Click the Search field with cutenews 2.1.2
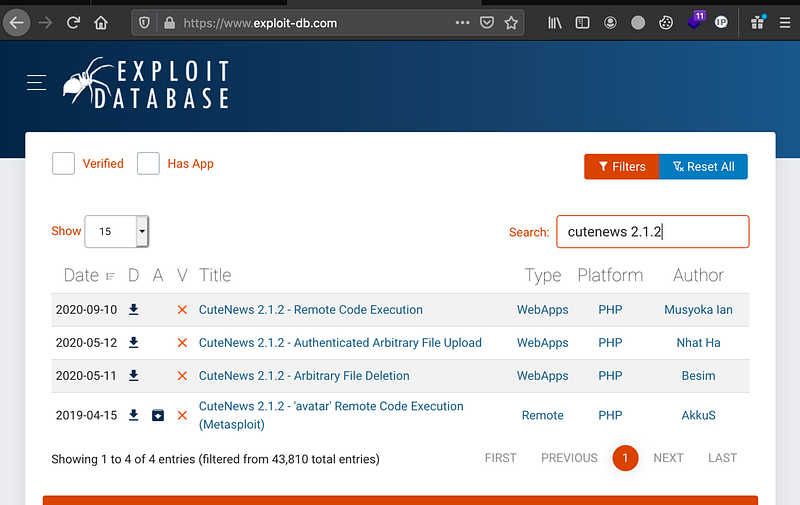The image size is (800, 505). 653,232
